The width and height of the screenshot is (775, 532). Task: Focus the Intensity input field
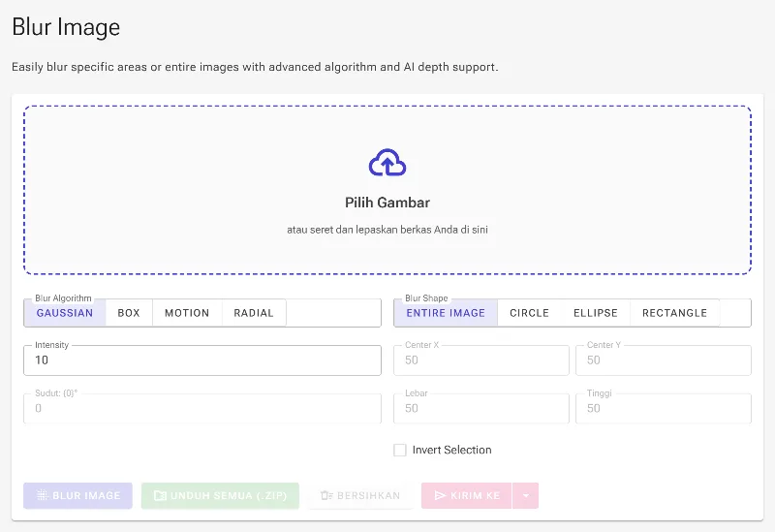(x=202, y=360)
